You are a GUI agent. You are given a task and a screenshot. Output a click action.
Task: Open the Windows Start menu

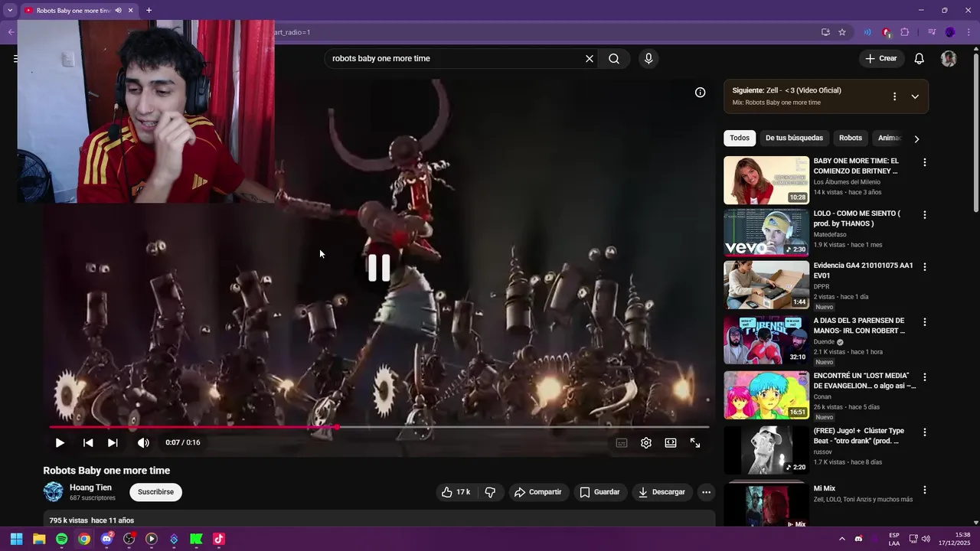(16, 539)
